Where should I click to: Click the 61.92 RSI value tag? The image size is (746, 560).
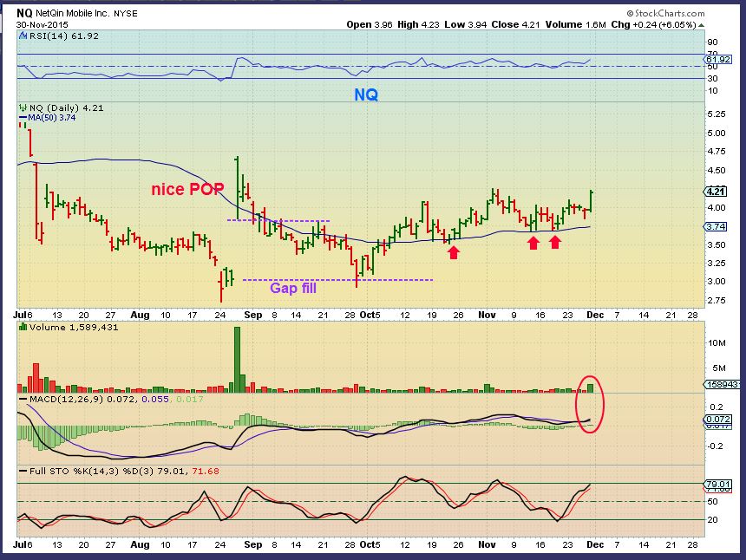717,60
